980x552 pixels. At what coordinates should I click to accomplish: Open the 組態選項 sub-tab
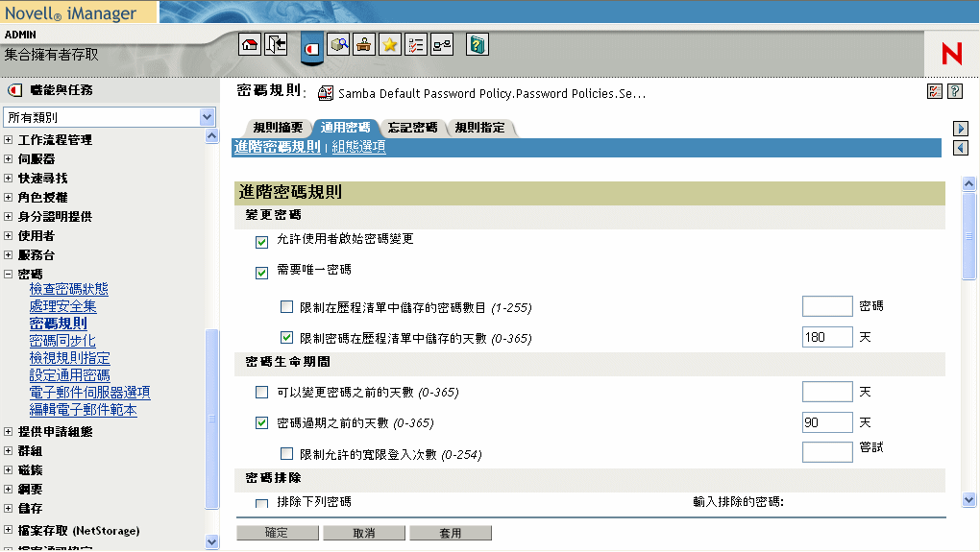click(358, 148)
